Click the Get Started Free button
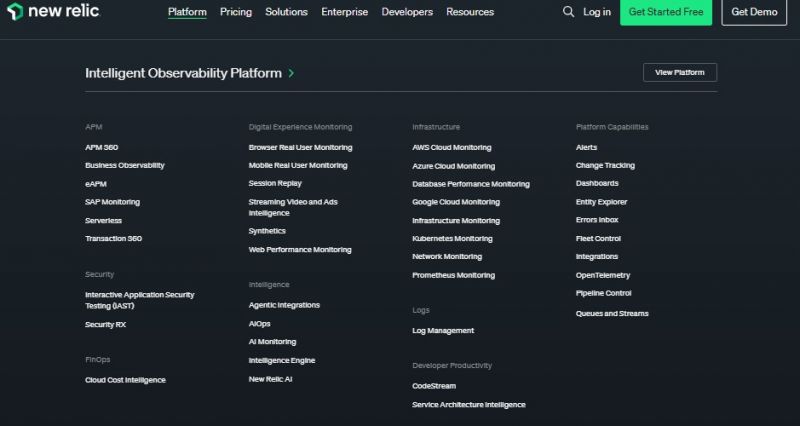The image size is (800, 426). point(666,12)
